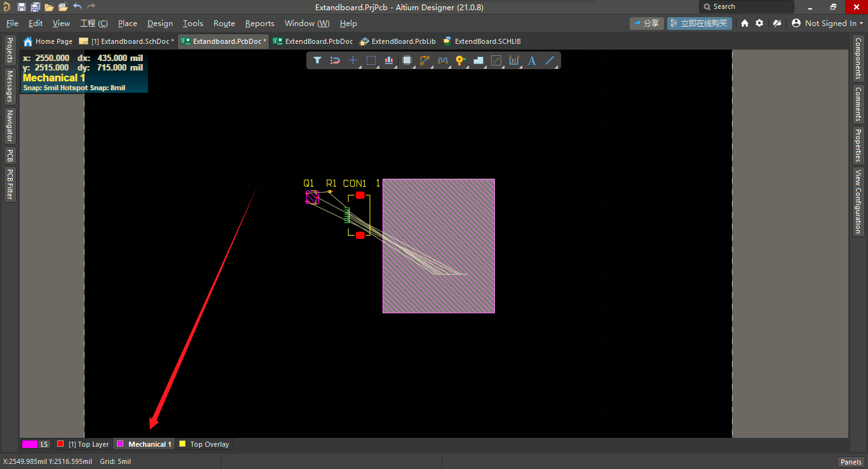The image size is (868, 469).
Task: Open the Edit menu
Action: 36,24
